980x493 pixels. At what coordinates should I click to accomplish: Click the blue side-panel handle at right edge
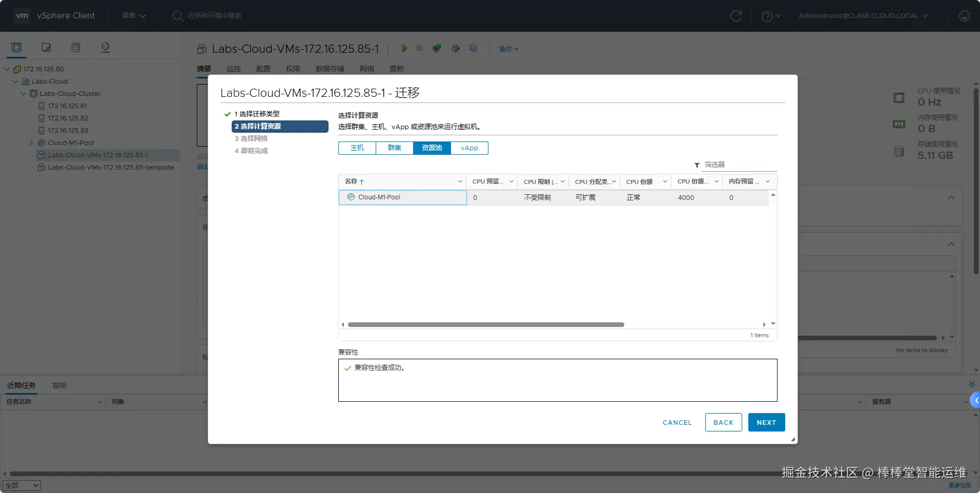click(x=975, y=400)
